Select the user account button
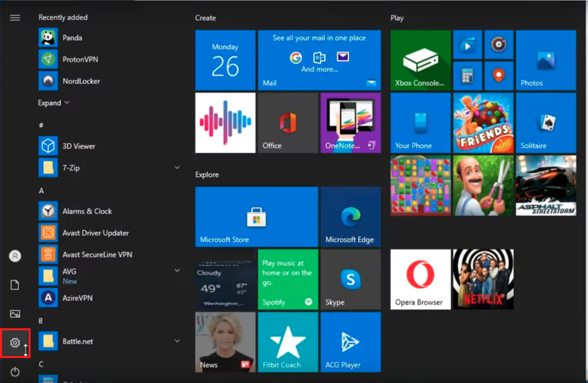 point(15,255)
